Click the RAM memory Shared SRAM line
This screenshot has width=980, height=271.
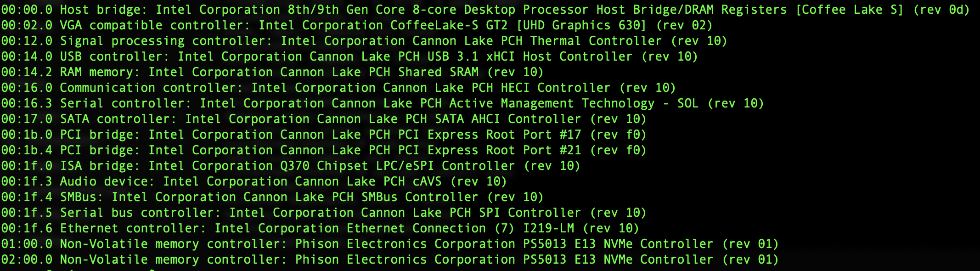coord(272,72)
